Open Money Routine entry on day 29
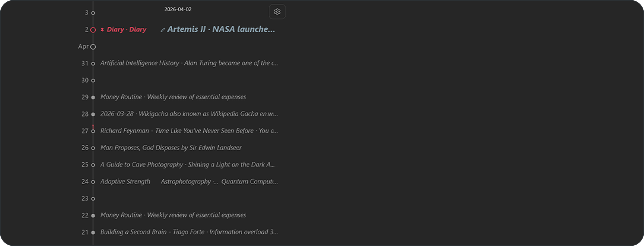The height and width of the screenshot is (246, 644). click(173, 97)
